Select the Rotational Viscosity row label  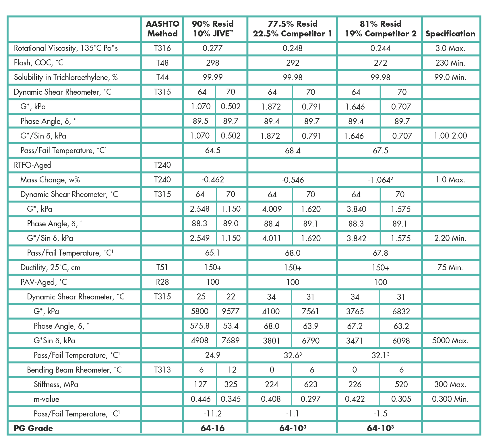pos(66,48)
